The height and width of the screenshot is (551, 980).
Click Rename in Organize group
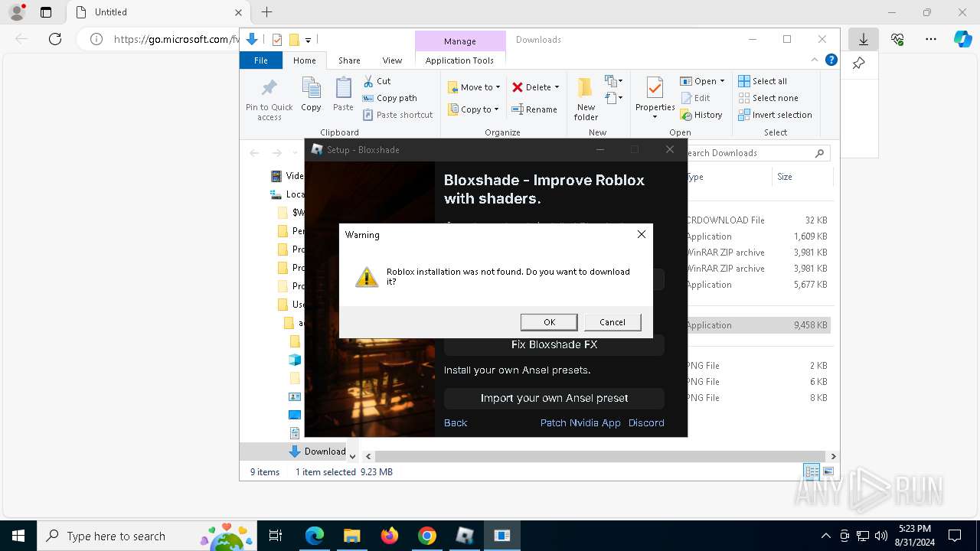[534, 109]
